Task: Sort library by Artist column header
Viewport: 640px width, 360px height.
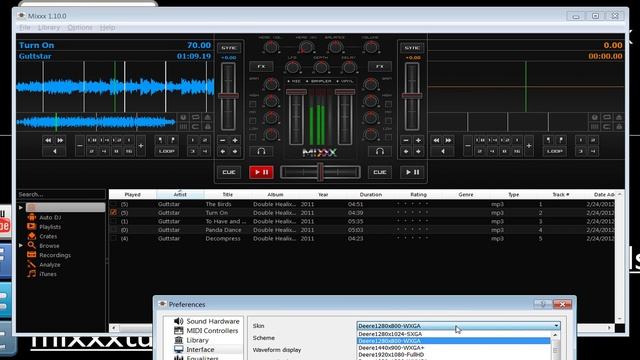Action: pyautogui.click(x=180, y=194)
